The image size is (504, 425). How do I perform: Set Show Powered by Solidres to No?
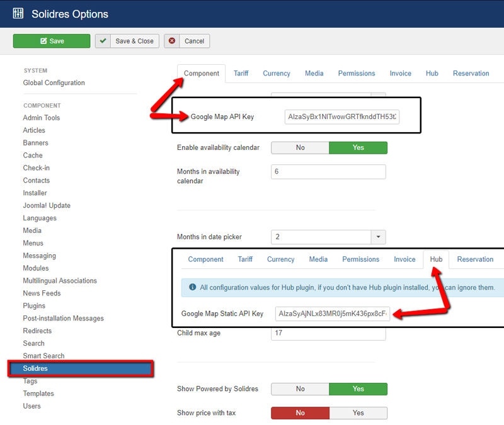click(x=300, y=389)
